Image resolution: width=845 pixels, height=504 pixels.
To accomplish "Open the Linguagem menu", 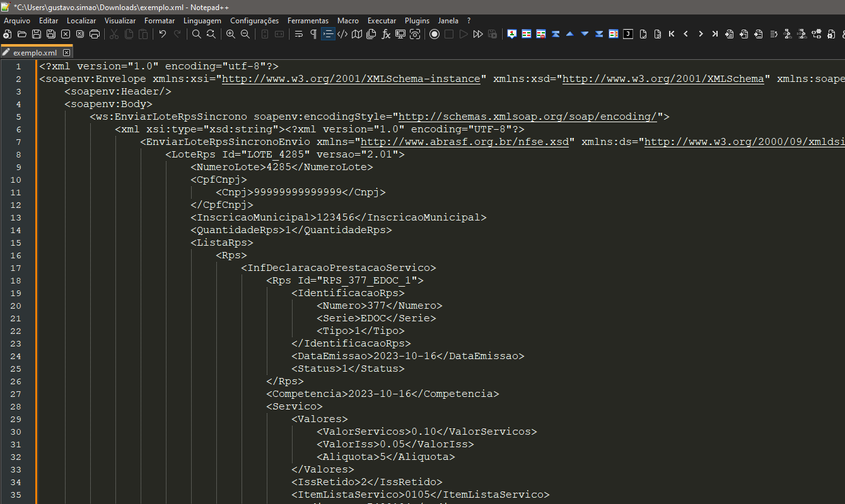I will pyautogui.click(x=202, y=21).
